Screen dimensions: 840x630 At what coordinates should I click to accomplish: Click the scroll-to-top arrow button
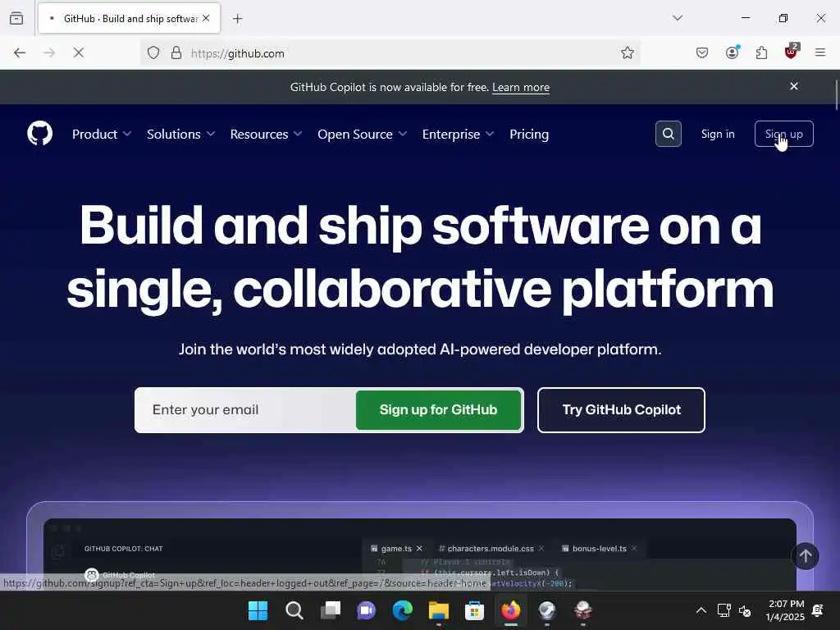point(806,557)
